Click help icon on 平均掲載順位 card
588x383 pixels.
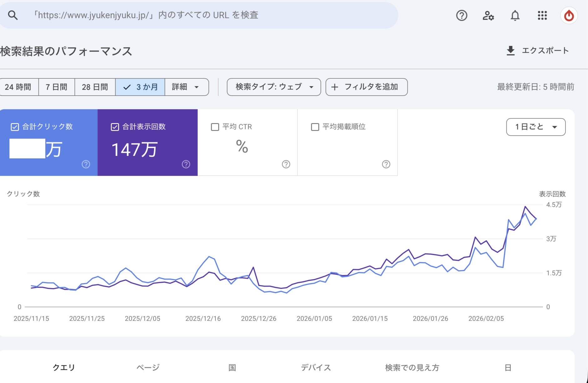click(x=386, y=164)
